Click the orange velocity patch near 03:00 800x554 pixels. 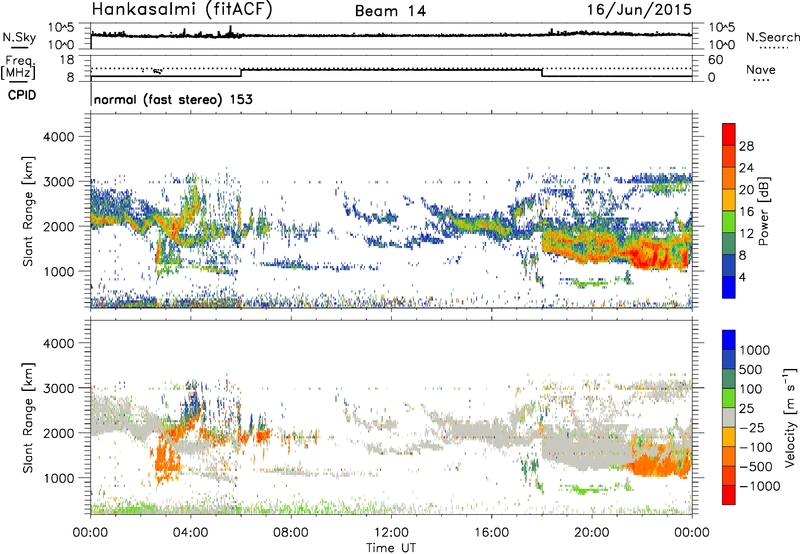[x=167, y=459]
